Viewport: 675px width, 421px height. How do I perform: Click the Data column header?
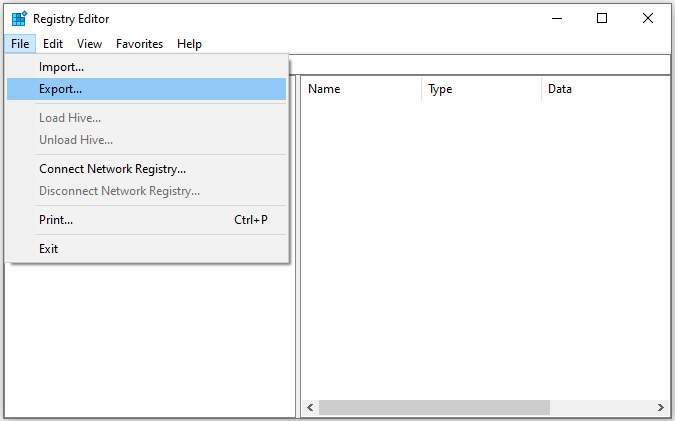tap(606, 89)
